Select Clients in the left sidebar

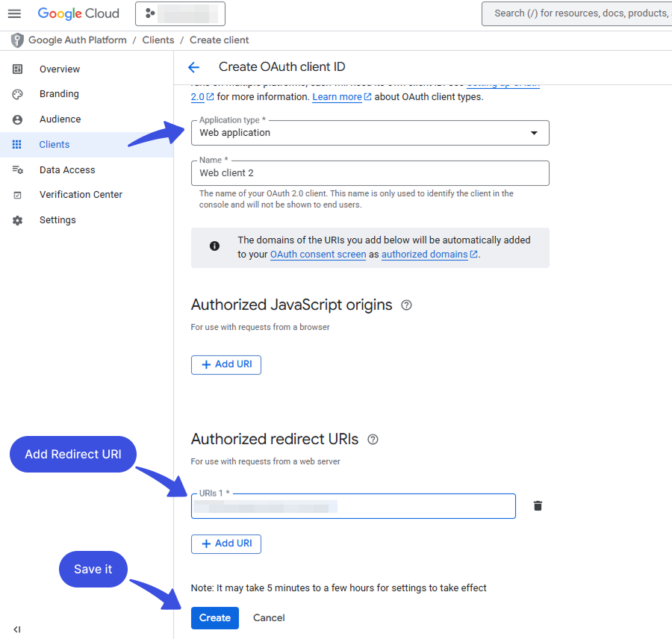(x=54, y=144)
